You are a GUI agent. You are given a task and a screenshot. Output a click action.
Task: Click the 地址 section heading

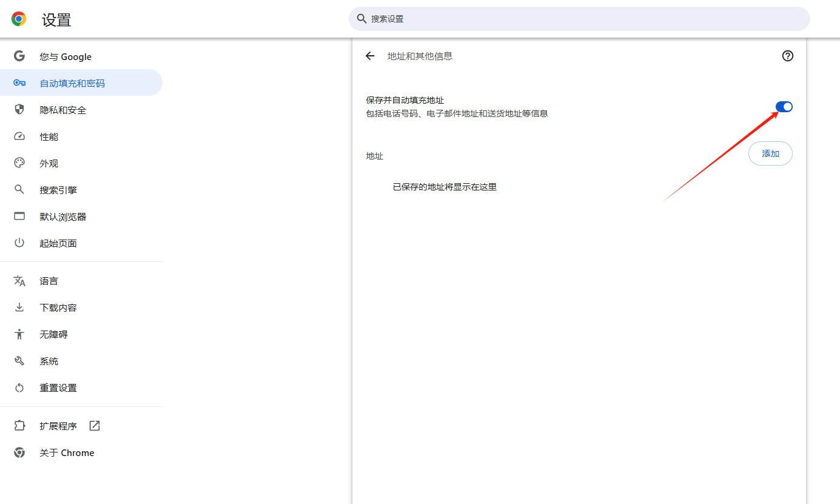click(x=375, y=156)
